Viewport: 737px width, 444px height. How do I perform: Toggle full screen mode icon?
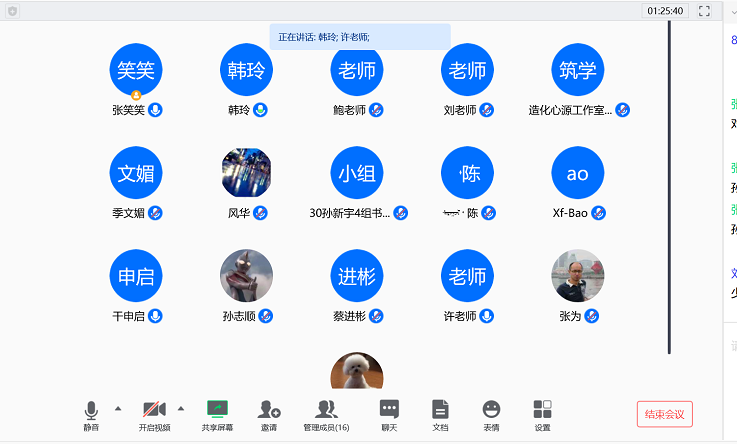coord(704,11)
